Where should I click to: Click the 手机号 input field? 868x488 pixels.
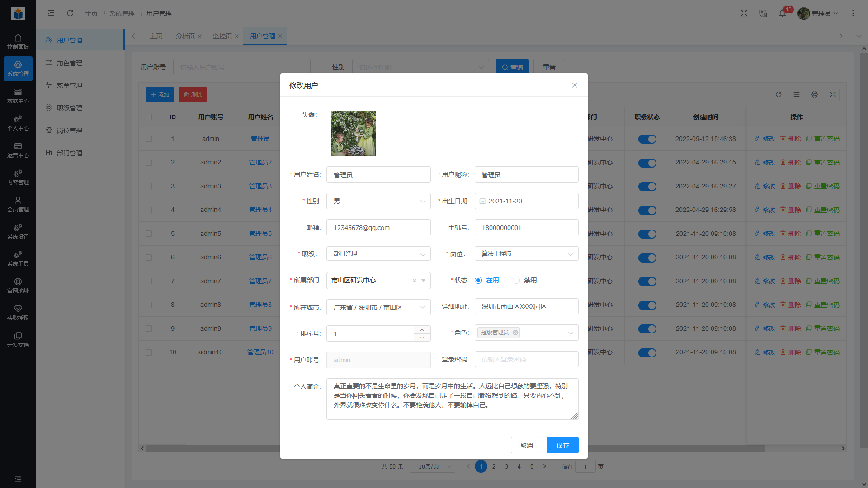pyautogui.click(x=526, y=228)
